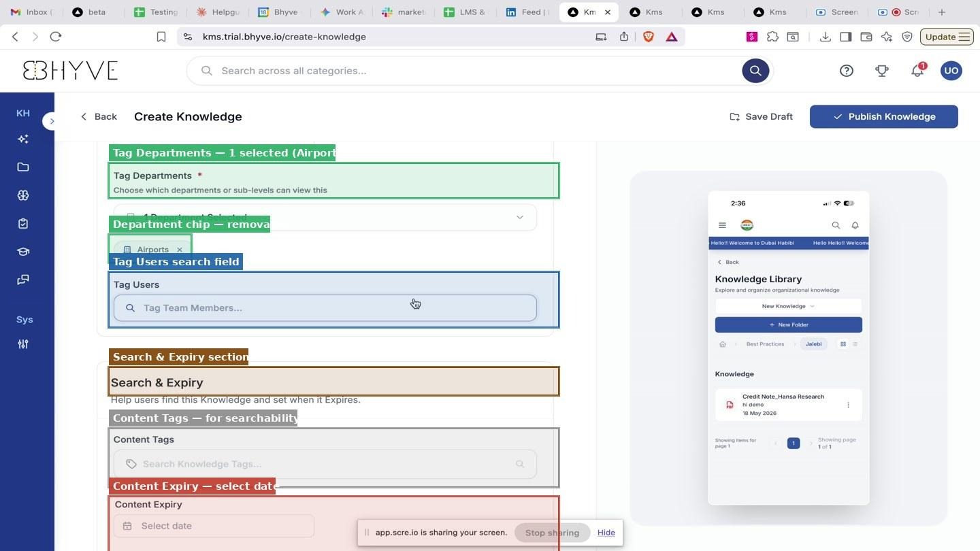Click the home breadcrumb icon in the phone preview
Image resolution: width=980 pixels, height=551 pixels.
point(723,344)
